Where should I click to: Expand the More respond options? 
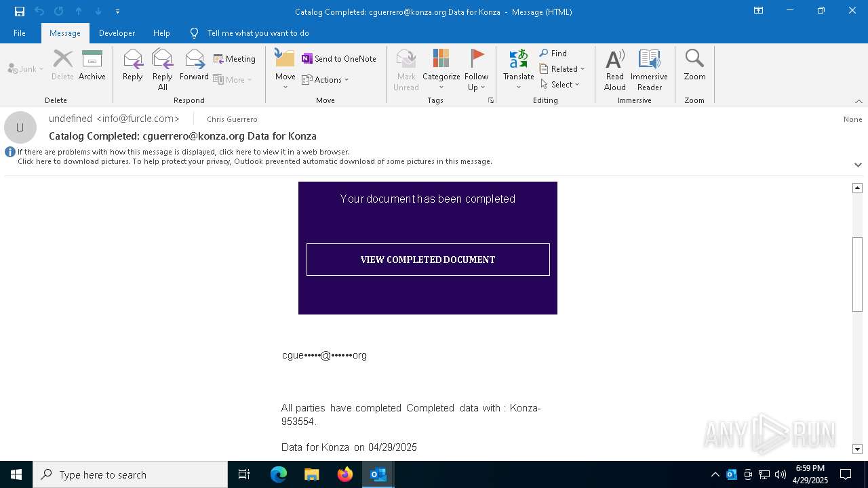[233, 79]
